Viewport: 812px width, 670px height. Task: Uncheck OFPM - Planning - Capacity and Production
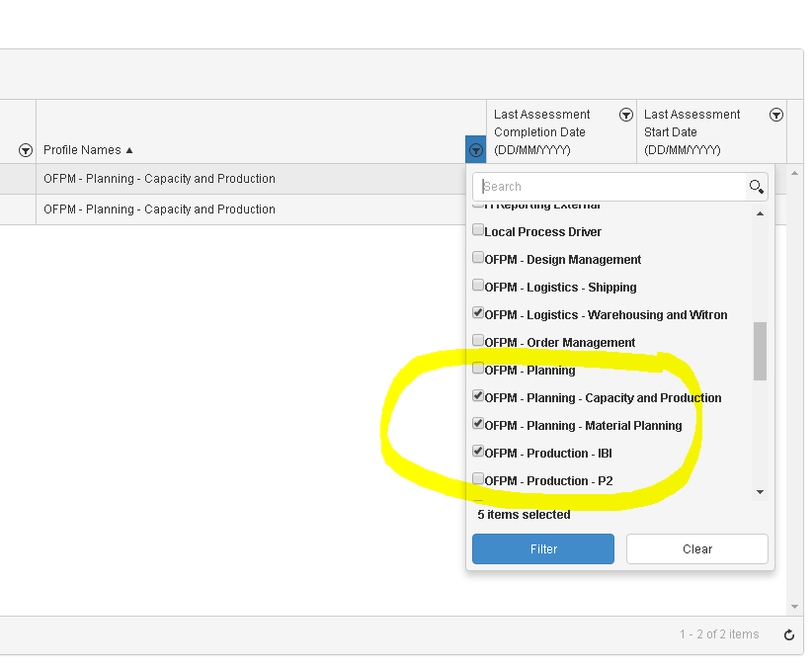pyautogui.click(x=478, y=396)
